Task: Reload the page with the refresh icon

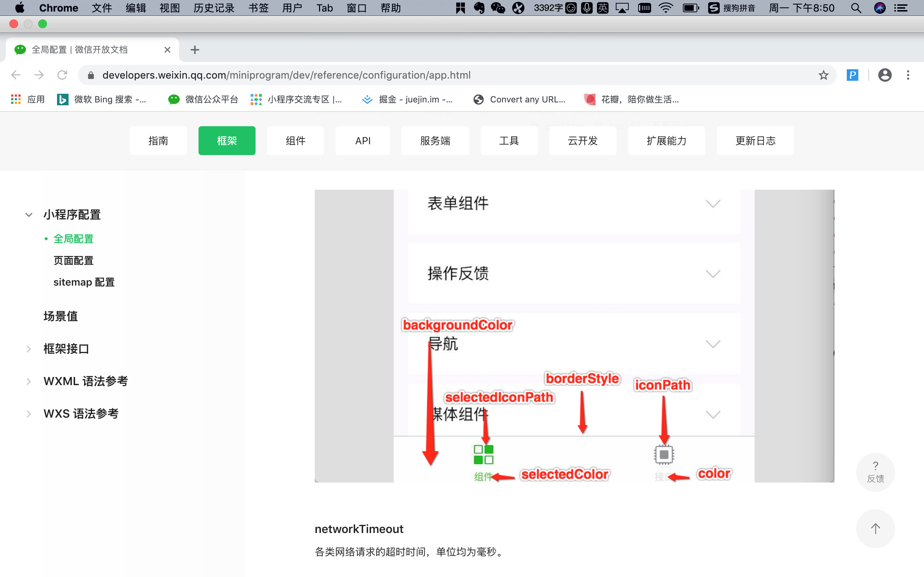Action: 62,75
